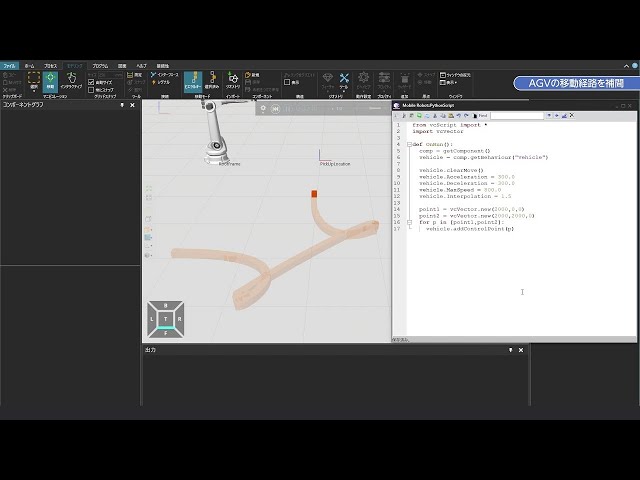The image size is (640, 480).
Task: Open the ウィザード (Wizards) ribbon icon
Action: (x=404, y=81)
